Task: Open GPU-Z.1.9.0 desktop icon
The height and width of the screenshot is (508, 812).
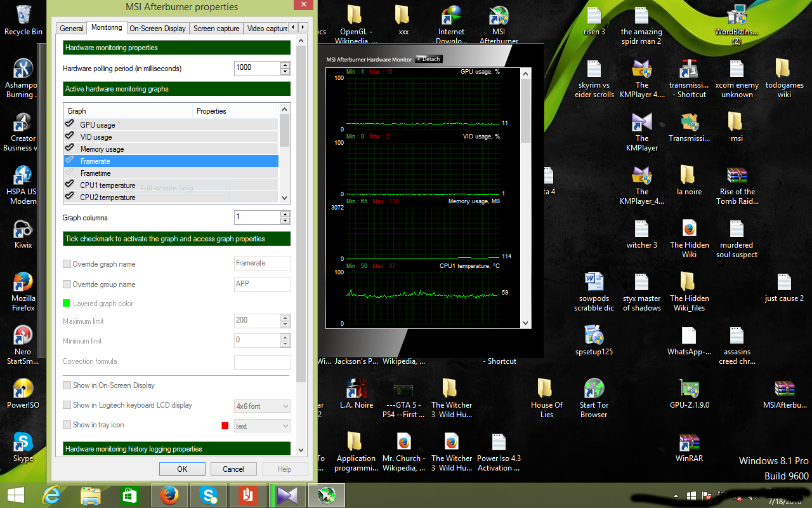Action: pyautogui.click(x=689, y=394)
